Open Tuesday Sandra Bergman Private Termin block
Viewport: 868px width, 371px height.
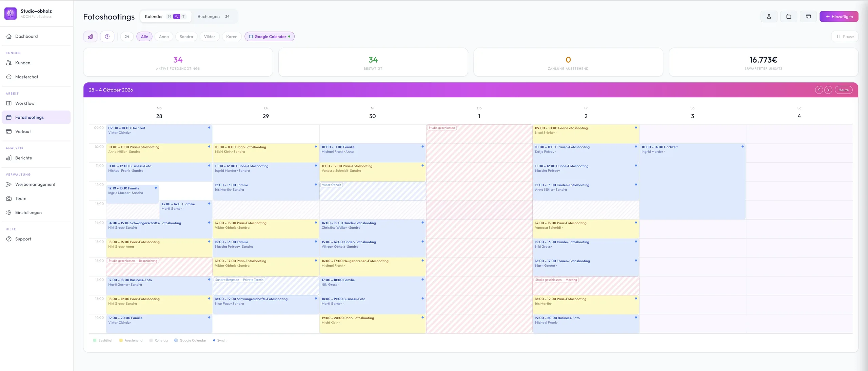(265, 286)
